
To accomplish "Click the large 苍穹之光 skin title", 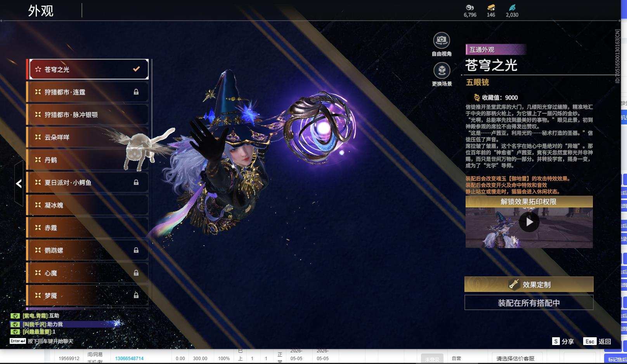I will (x=491, y=65).
